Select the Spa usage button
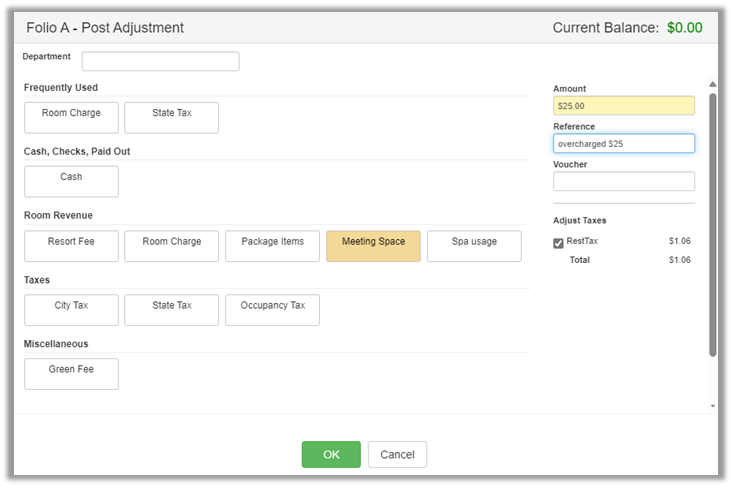 click(474, 246)
